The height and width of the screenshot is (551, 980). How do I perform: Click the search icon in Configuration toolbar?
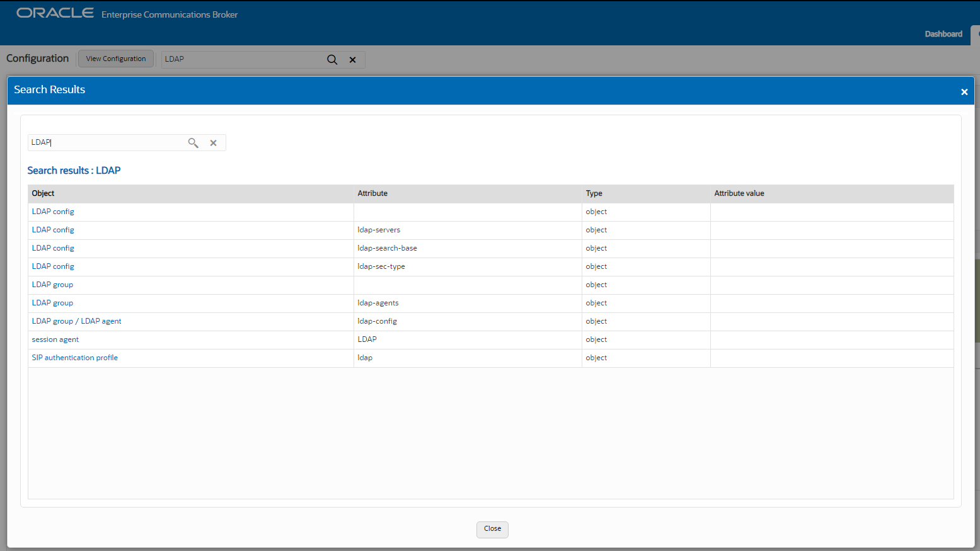(332, 59)
